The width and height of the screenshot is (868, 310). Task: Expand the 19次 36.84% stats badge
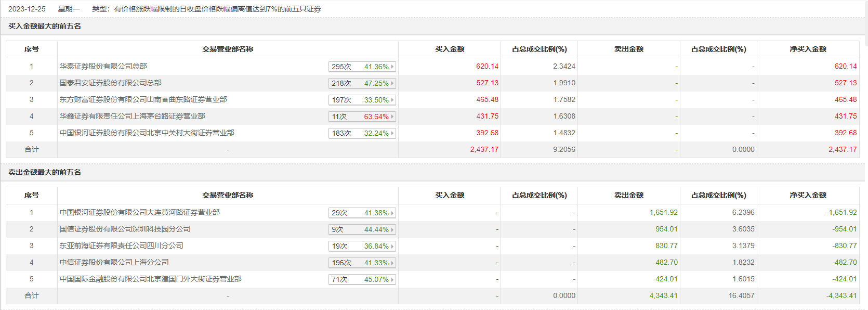[362, 246]
